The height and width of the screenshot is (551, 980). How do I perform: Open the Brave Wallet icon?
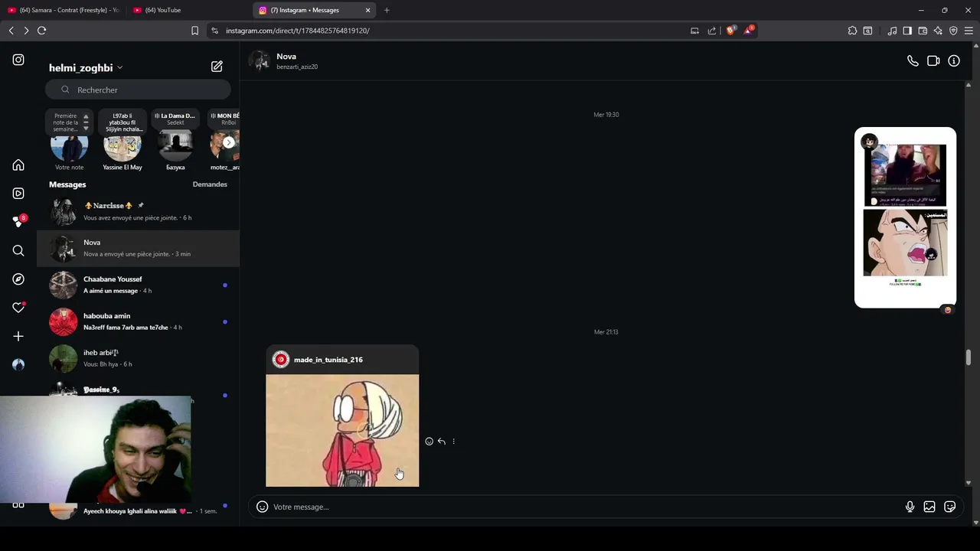pos(923,31)
